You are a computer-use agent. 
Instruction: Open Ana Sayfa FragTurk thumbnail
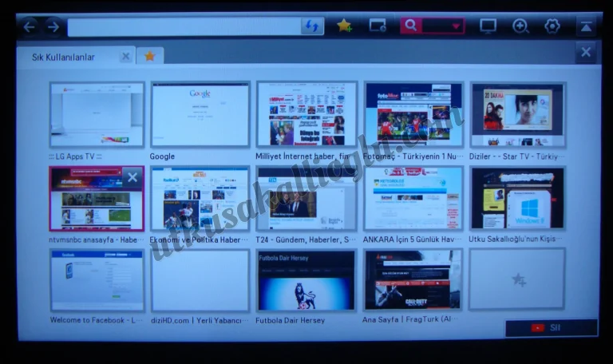(x=413, y=280)
